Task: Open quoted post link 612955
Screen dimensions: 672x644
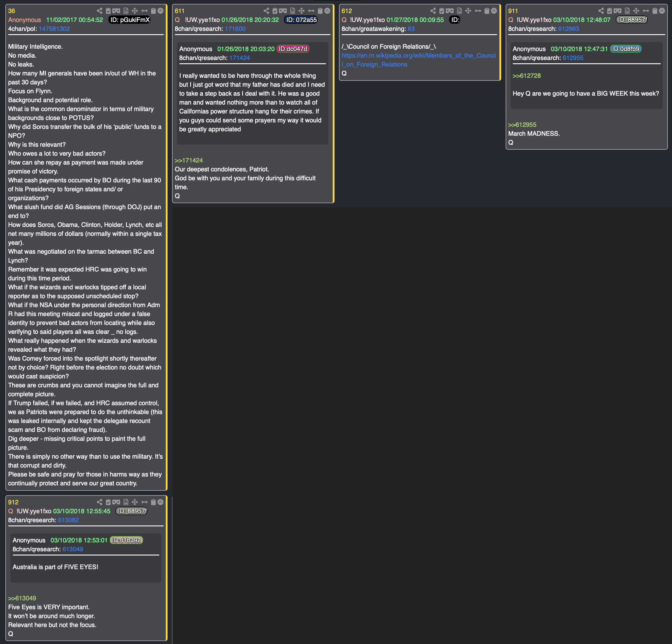Action: 573,58
